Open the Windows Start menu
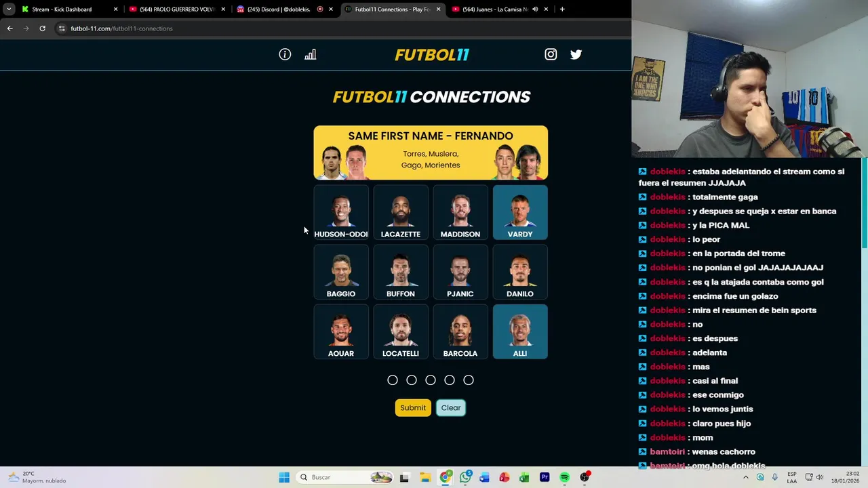This screenshot has width=868, height=488. coord(284,477)
